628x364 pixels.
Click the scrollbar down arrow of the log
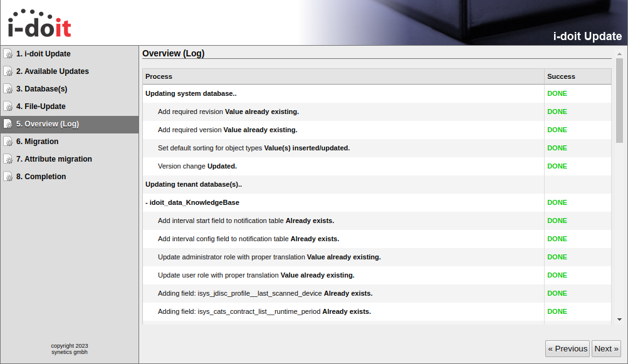pos(620,320)
